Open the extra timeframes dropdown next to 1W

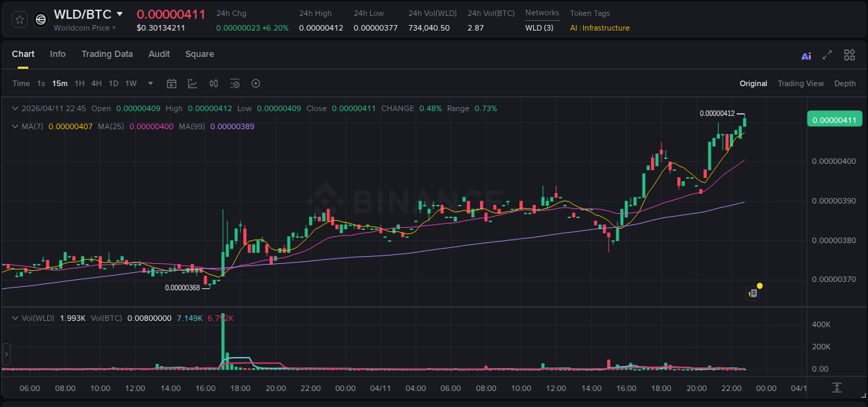pos(149,83)
